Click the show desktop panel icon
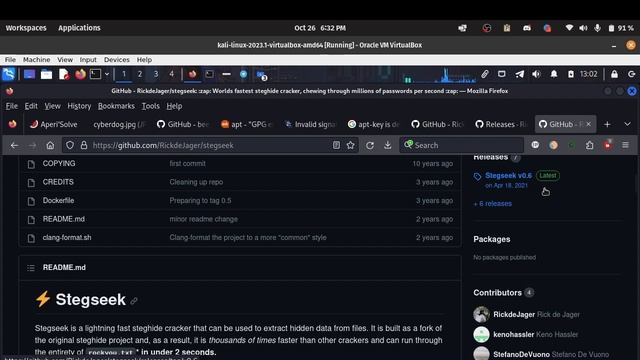The width and height of the screenshot is (640, 360). pos(29,74)
